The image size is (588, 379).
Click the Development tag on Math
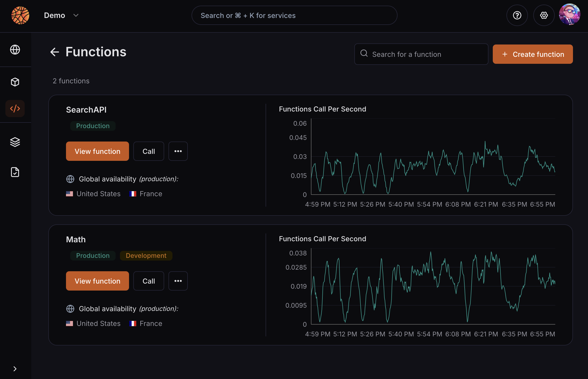click(146, 256)
